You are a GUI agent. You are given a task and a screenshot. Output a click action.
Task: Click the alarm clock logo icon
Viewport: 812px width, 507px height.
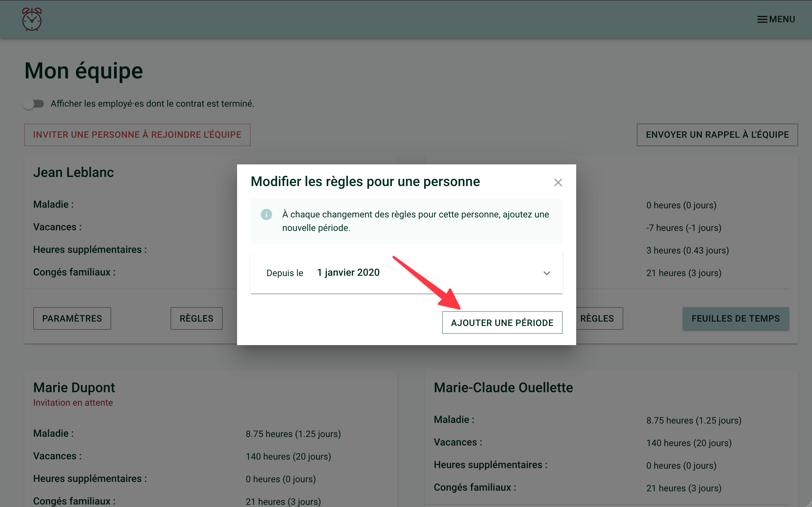point(32,19)
